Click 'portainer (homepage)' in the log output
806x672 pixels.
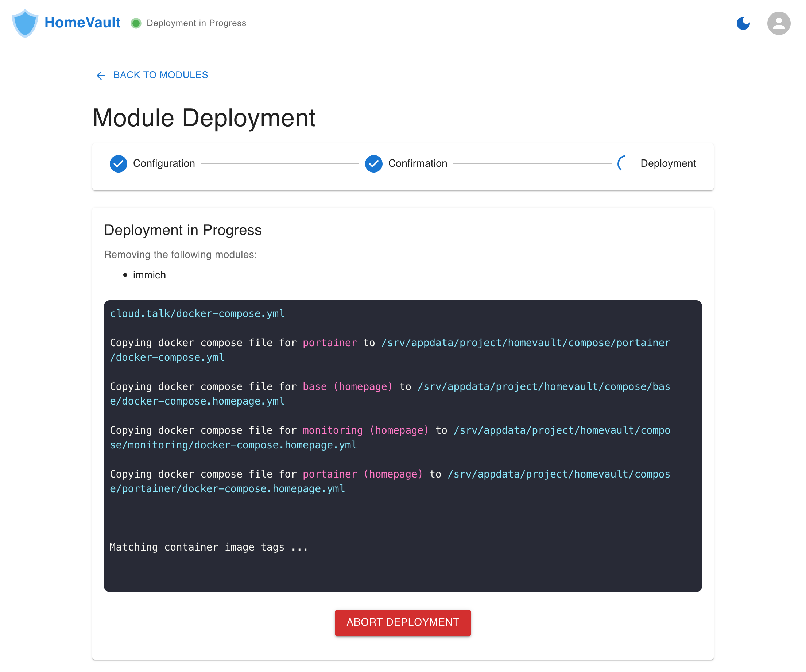tap(362, 474)
